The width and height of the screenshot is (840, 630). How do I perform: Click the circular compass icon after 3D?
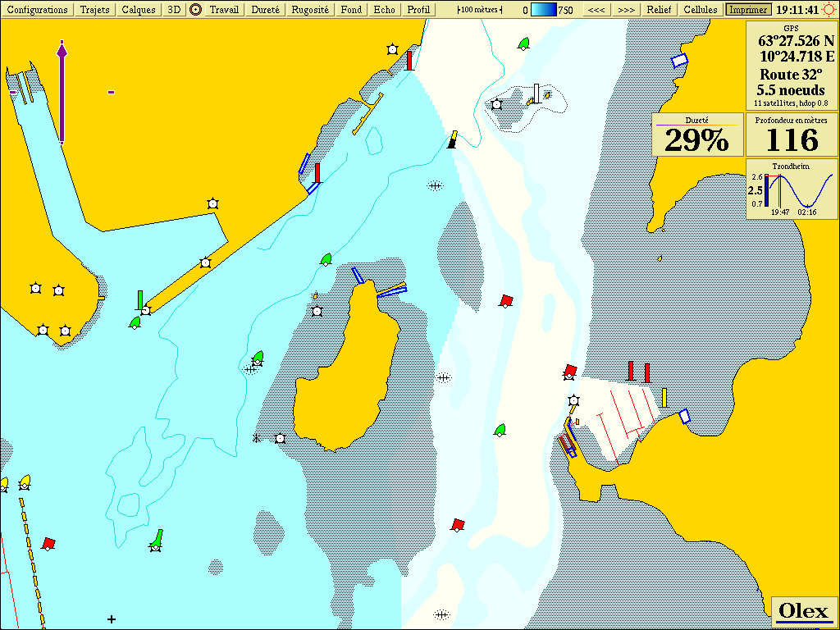tap(195, 10)
